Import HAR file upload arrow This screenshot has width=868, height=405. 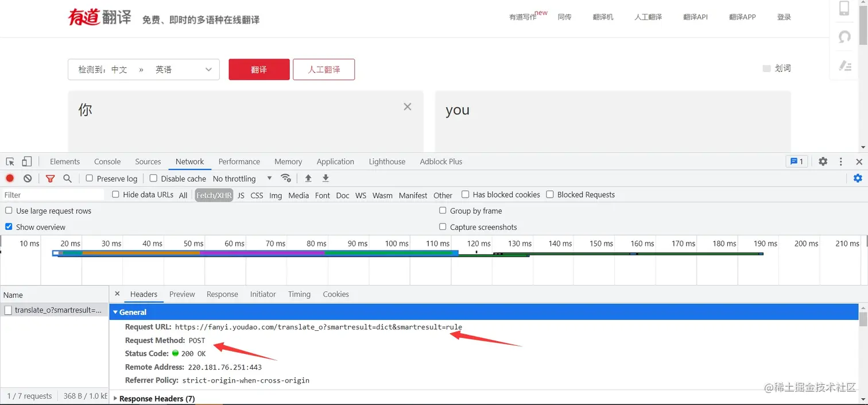click(x=308, y=178)
